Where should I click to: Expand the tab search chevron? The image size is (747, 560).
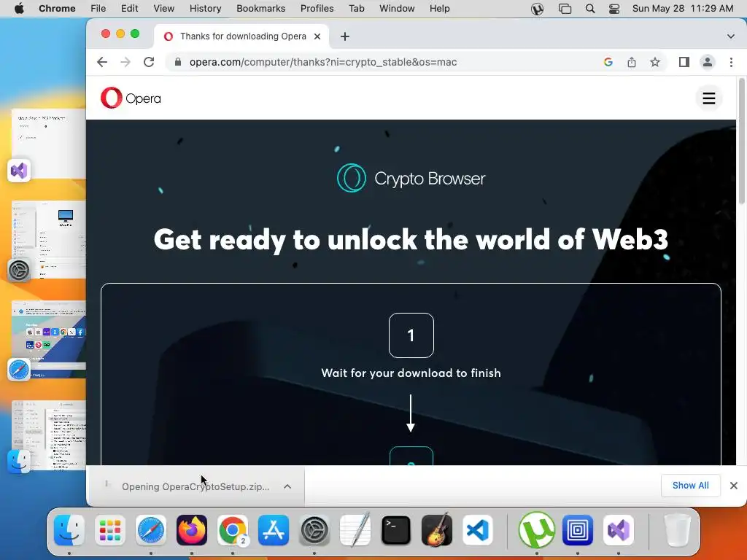731,36
